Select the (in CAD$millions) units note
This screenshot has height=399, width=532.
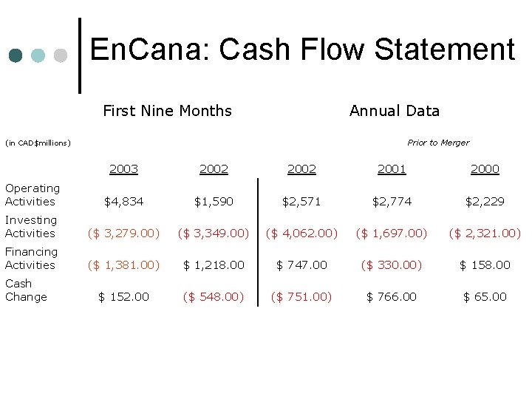tap(38, 143)
